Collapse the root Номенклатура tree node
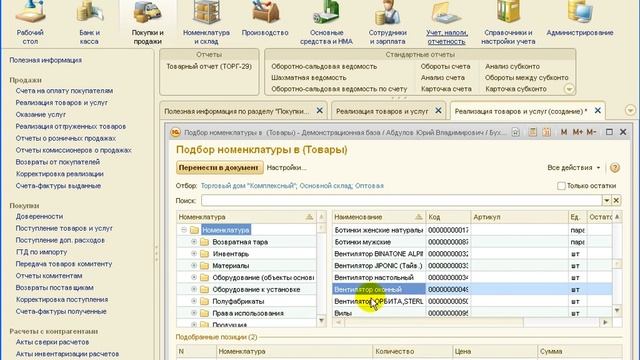Image resolution: width=640 pixels, height=360 pixels. (x=184, y=230)
